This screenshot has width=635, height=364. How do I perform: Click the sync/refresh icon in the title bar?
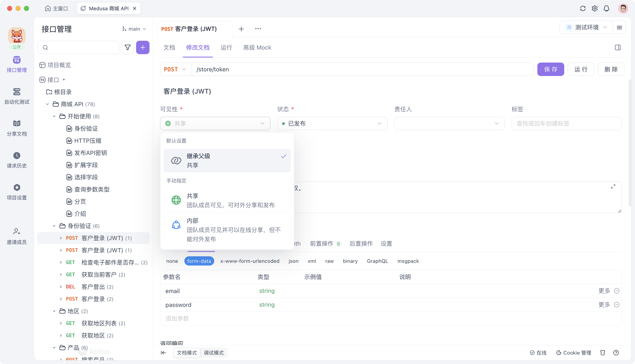[x=583, y=8]
